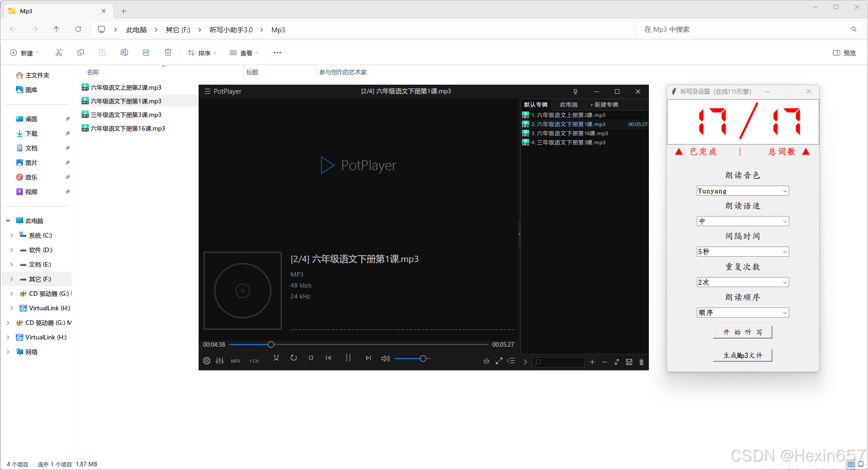Save the PotPlayer playlist
Screen dimensions: 868x470
click(x=629, y=362)
